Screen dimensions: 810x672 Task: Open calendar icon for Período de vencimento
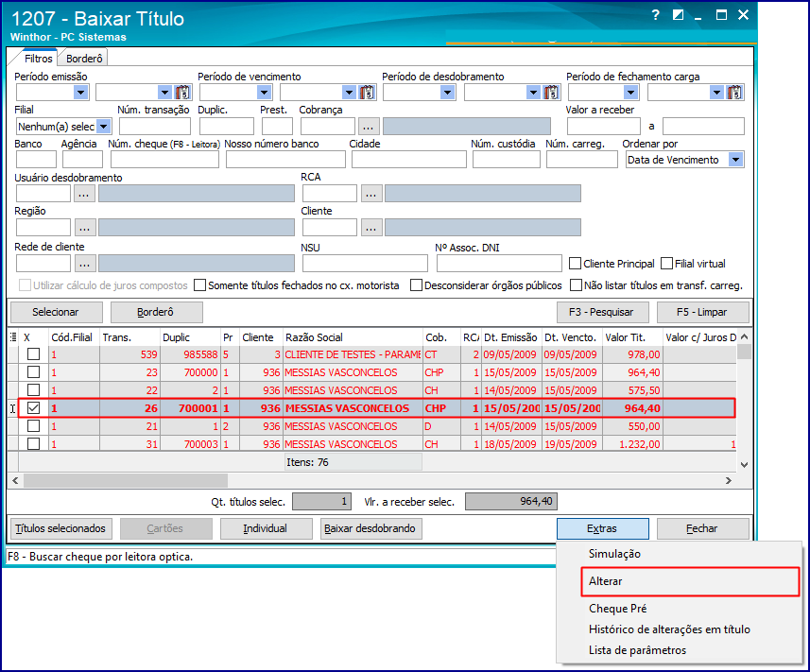(367, 93)
